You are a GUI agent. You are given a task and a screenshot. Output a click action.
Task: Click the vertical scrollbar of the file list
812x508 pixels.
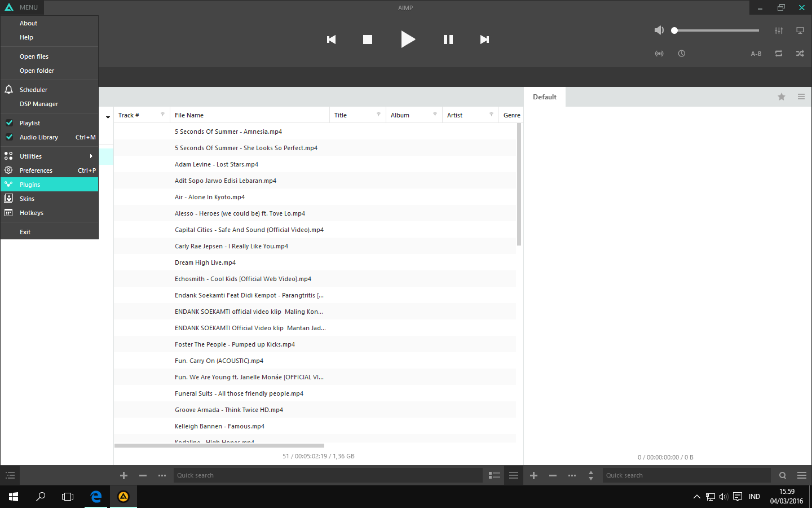(519, 185)
